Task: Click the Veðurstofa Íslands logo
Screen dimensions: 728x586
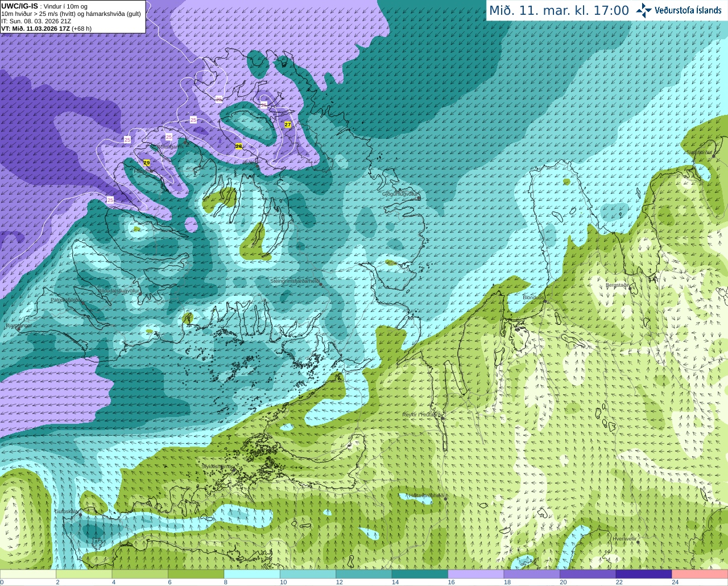Action: (680, 10)
